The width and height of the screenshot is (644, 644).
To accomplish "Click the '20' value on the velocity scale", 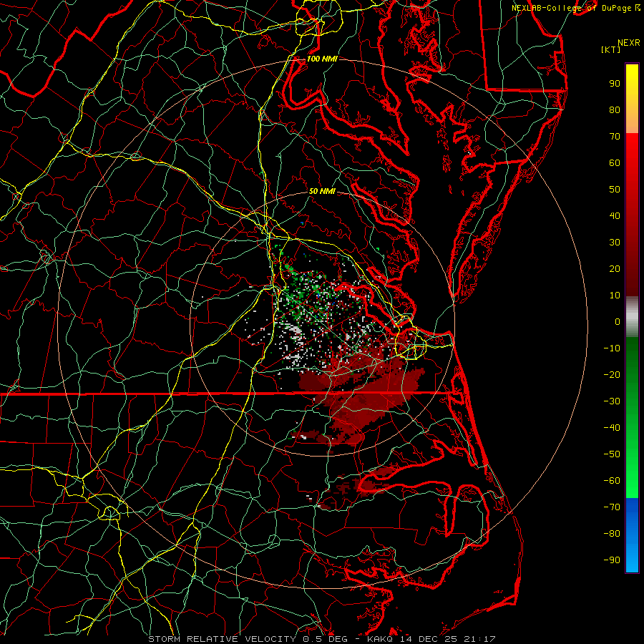I will click(615, 268).
